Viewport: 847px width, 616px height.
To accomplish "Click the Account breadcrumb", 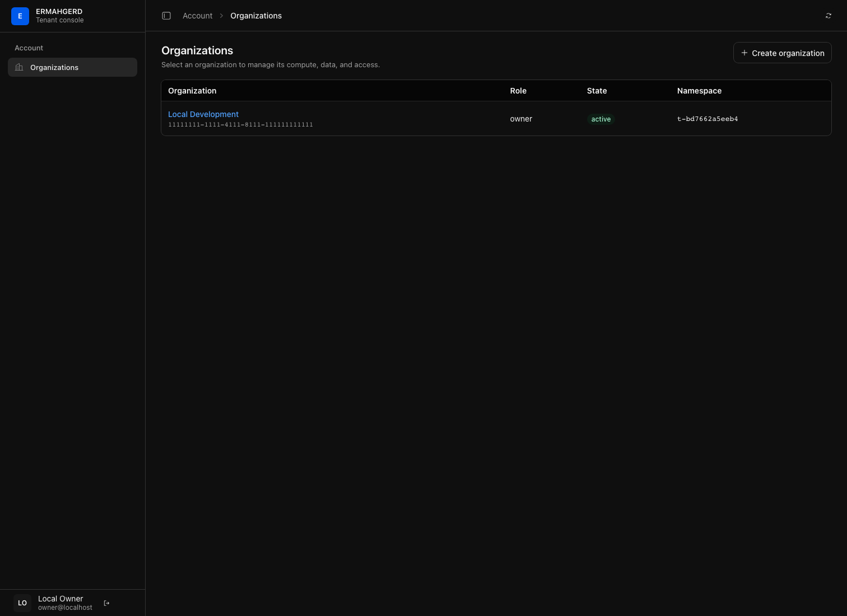I will pos(197,16).
